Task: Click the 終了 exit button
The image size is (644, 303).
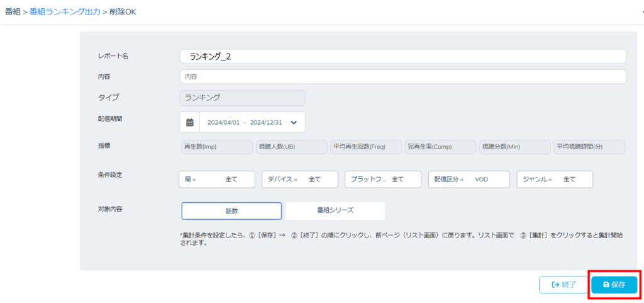Action: (x=563, y=285)
